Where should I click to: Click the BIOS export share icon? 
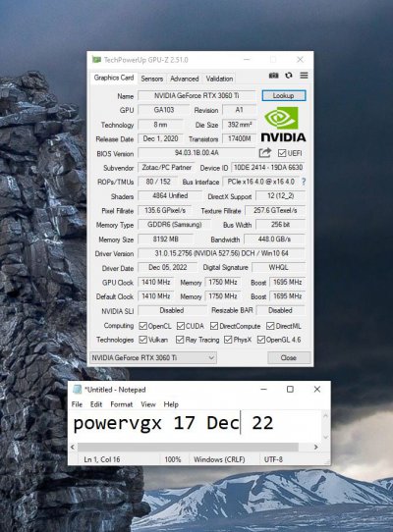265,153
